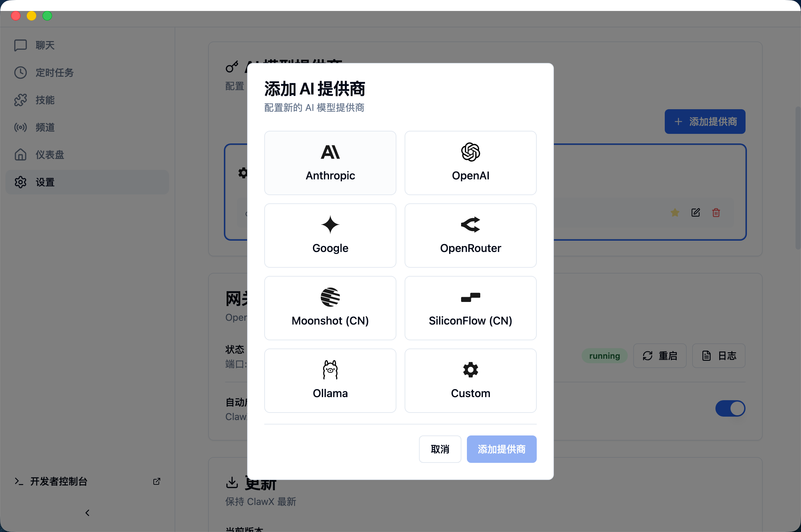Image resolution: width=801 pixels, height=532 pixels.
Task: Pick Google as the AI provider
Action: (x=330, y=236)
